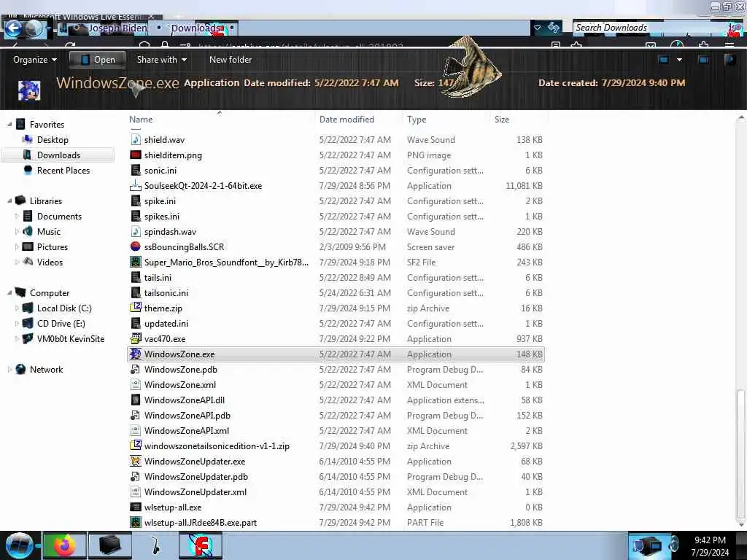This screenshot has width=747, height=560.
Task: Click the Joseph Biden breadcrumb segment
Action: (117, 28)
